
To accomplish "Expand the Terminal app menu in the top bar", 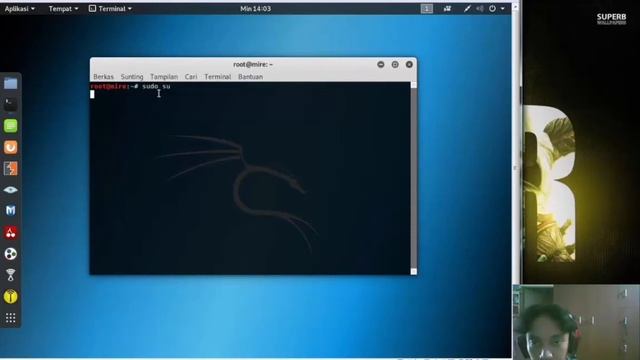I will tap(110, 9).
